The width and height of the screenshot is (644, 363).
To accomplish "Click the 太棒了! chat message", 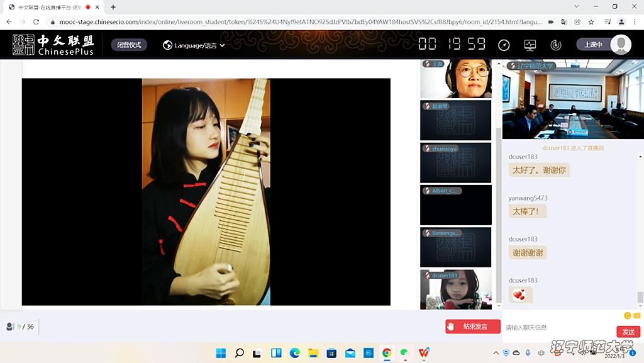I will tap(528, 211).
